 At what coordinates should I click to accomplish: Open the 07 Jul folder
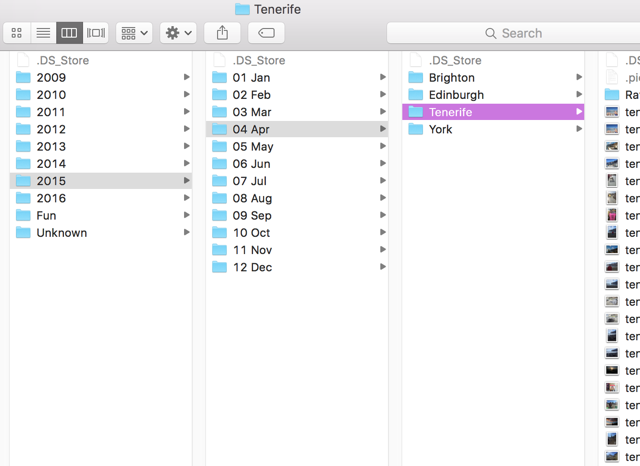point(297,181)
